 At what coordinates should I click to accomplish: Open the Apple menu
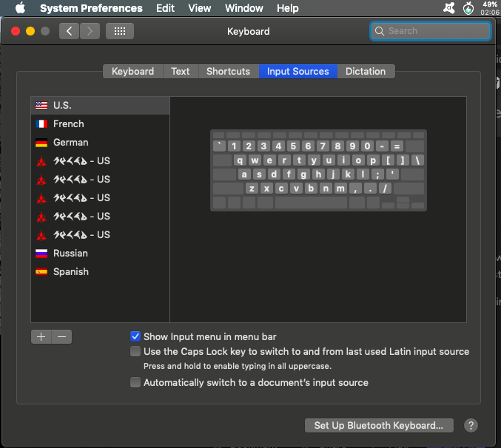(20, 7)
